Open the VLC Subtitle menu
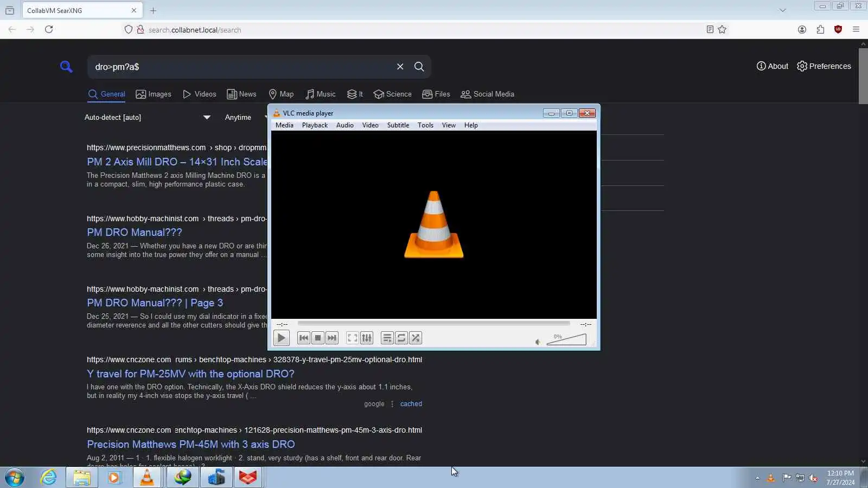Viewport: 868px width, 488px height. pos(398,125)
